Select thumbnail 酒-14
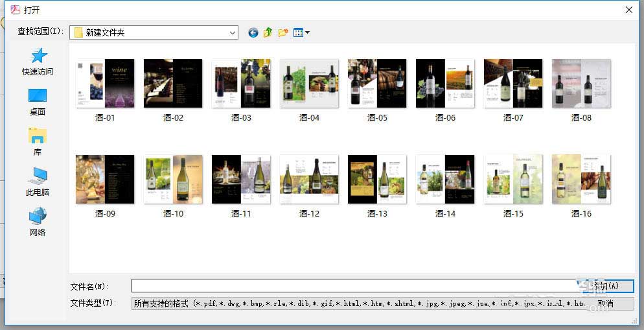The width and height of the screenshot is (644, 330). (445, 179)
